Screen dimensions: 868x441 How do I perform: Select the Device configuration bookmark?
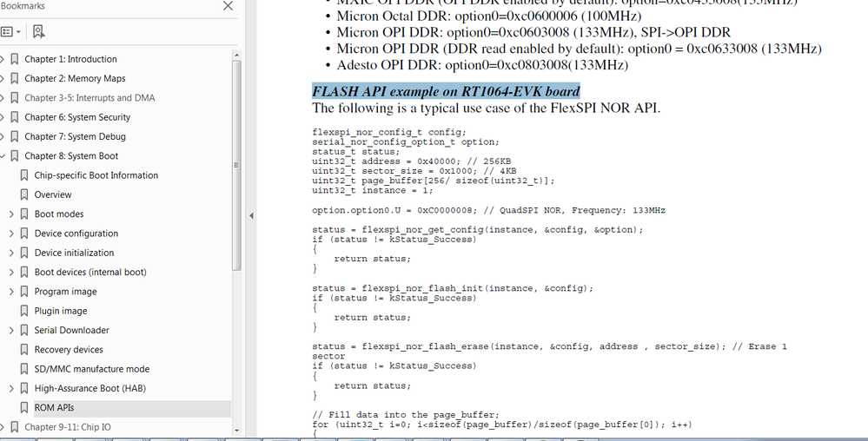tap(76, 234)
